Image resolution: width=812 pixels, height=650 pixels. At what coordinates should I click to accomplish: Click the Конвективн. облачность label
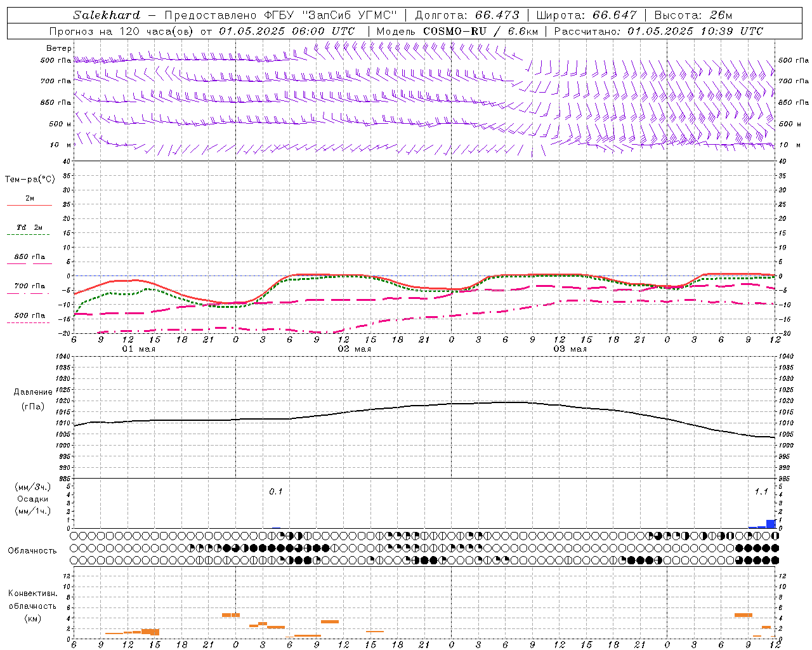(33, 600)
